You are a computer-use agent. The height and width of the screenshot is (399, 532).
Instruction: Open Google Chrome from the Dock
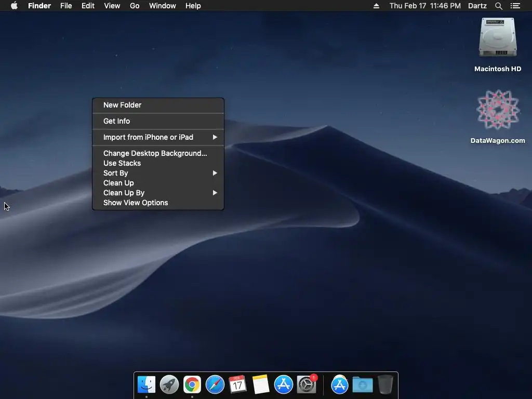point(192,384)
